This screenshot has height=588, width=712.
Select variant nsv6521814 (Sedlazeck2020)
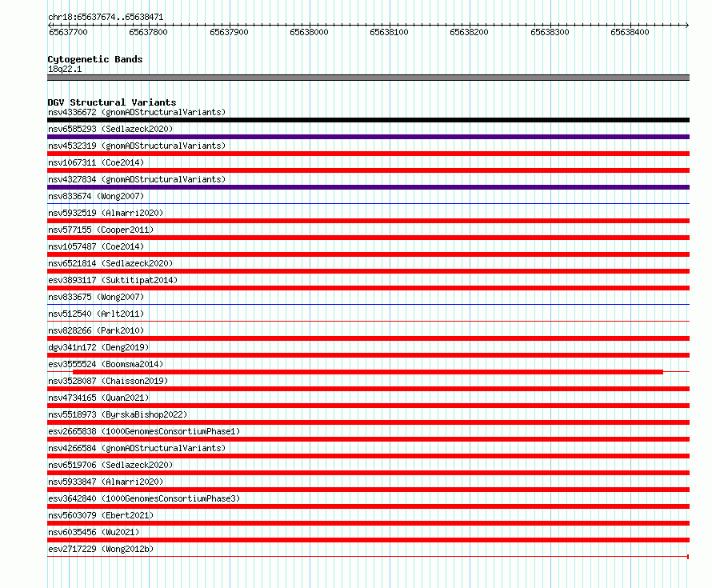click(110, 263)
